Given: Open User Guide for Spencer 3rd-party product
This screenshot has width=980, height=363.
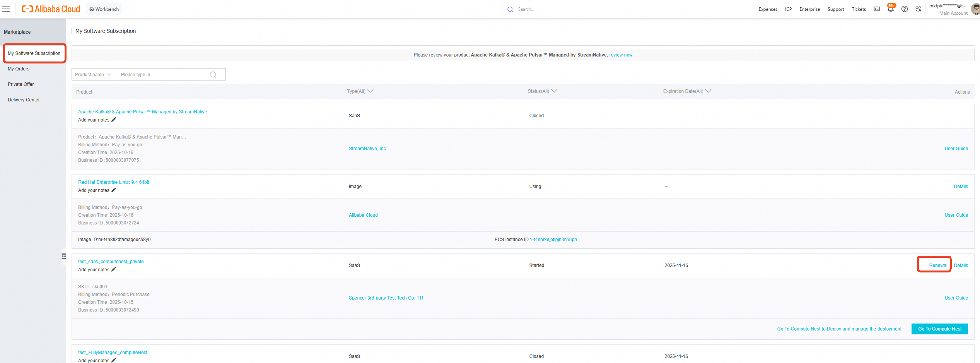Looking at the screenshot, I should point(956,298).
